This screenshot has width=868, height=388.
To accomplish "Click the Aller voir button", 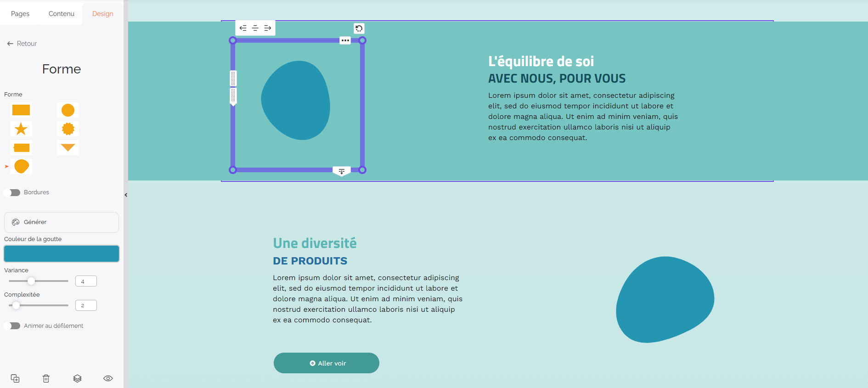I will click(327, 363).
